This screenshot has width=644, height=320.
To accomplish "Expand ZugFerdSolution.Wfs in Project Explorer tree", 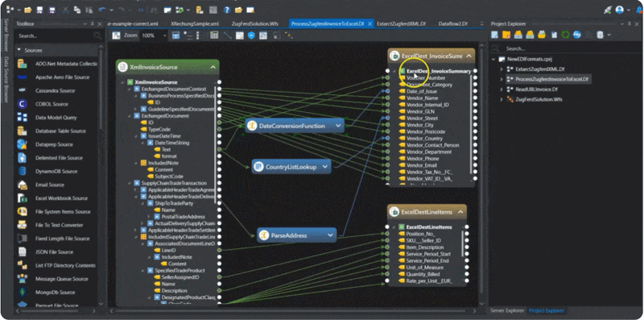I will 502,99.
